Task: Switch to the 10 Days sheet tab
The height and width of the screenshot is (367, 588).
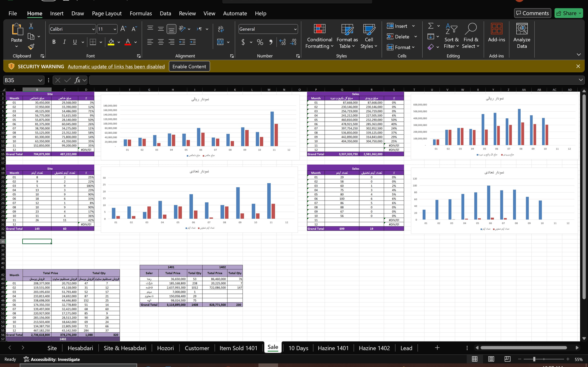Action: pyautogui.click(x=298, y=348)
